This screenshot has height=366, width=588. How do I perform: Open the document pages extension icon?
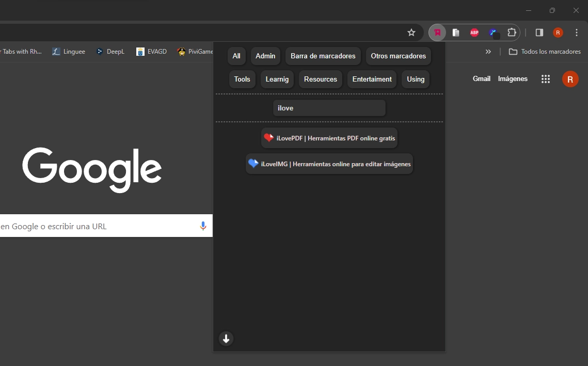pos(456,33)
